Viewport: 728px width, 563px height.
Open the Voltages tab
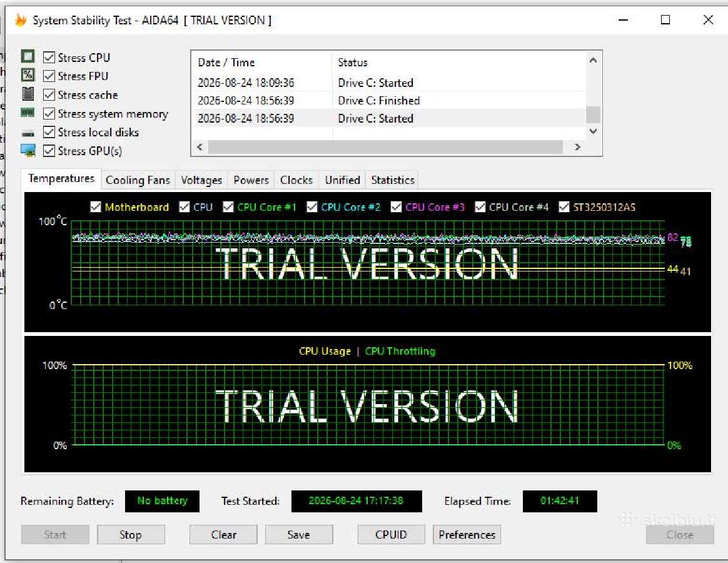201,180
